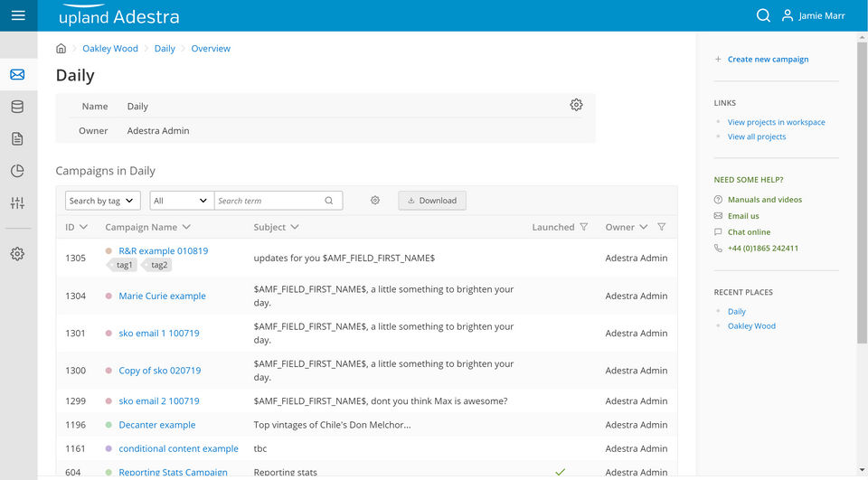Navigate to Oakley Wood breadcrumb
This screenshot has height=480, width=868.
110,49
